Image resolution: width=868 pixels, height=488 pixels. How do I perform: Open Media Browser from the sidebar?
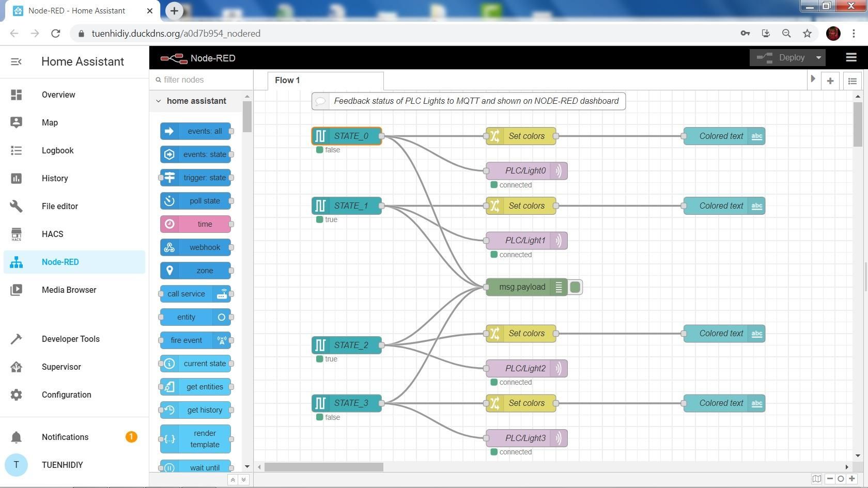coord(69,290)
